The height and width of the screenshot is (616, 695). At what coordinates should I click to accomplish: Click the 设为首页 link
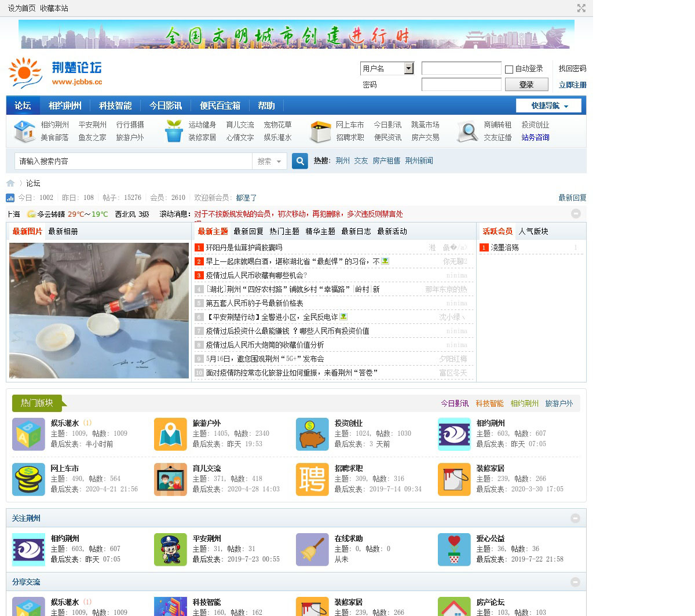[x=21, y=8]
